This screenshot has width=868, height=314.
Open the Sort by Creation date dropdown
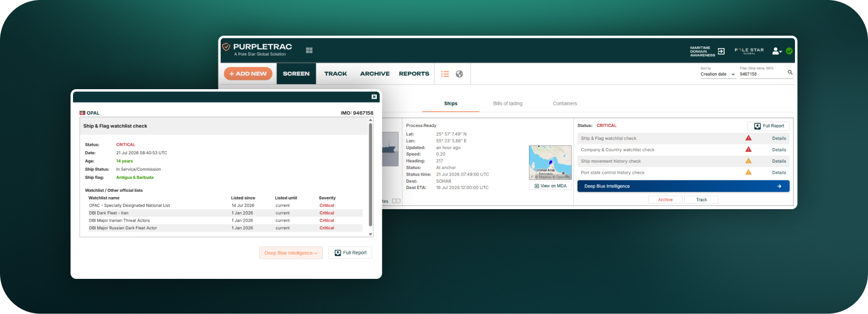tap(718, 74)
